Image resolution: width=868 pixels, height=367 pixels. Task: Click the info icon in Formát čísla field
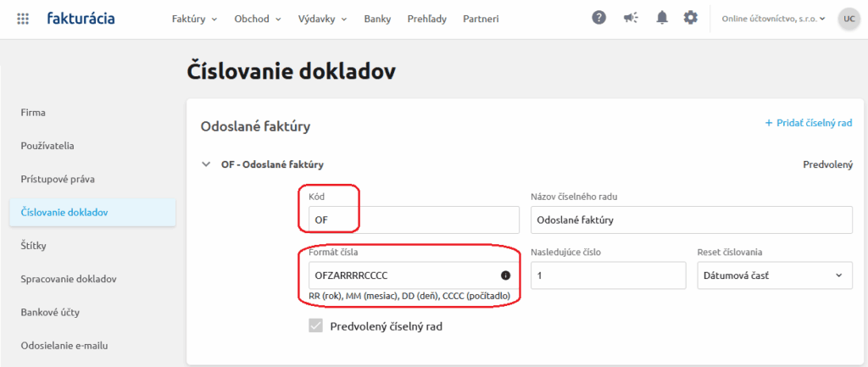pos(505,275)
